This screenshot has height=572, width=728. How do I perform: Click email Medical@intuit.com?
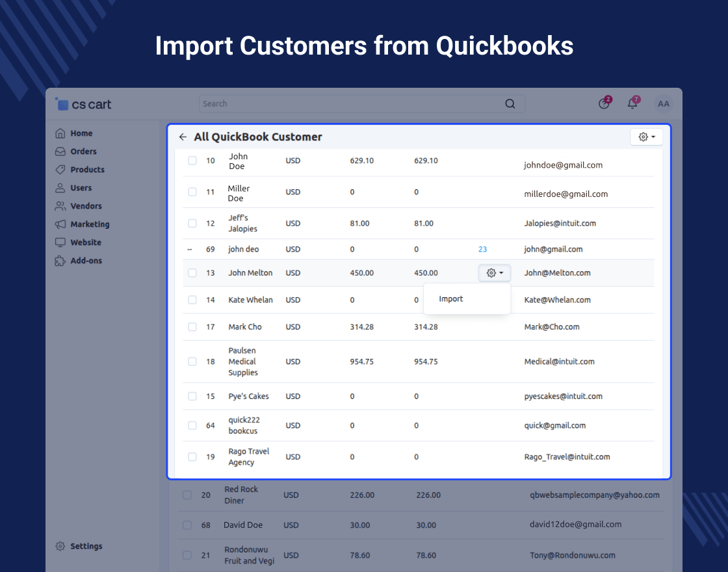pyautogui.click(x=559, y=361)
